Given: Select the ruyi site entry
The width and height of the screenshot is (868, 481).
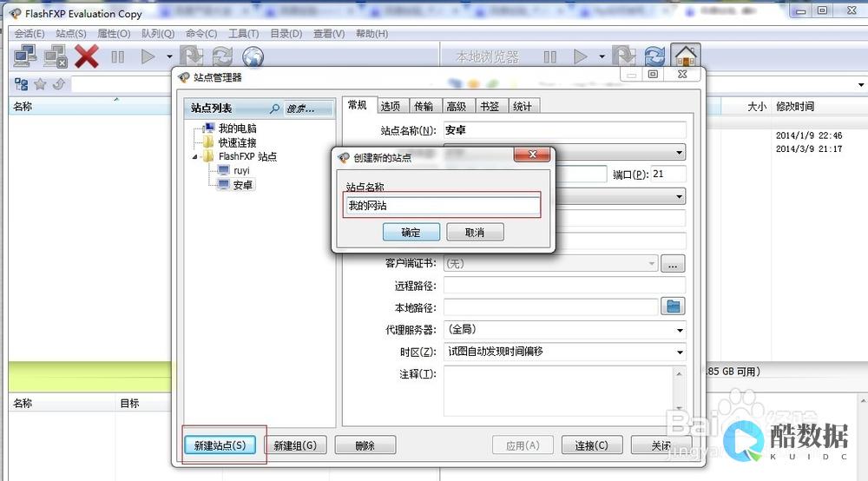Looking at the screenshot, I should pyautogui.click(x=241, y=170).
